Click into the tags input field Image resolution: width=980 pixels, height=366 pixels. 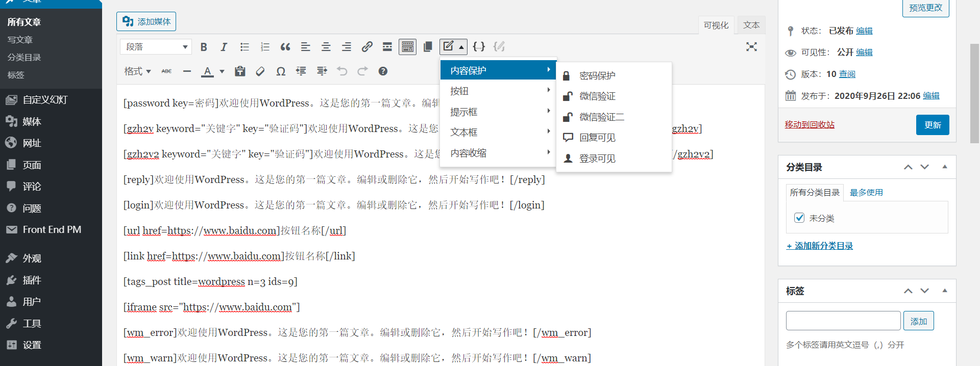843,321
